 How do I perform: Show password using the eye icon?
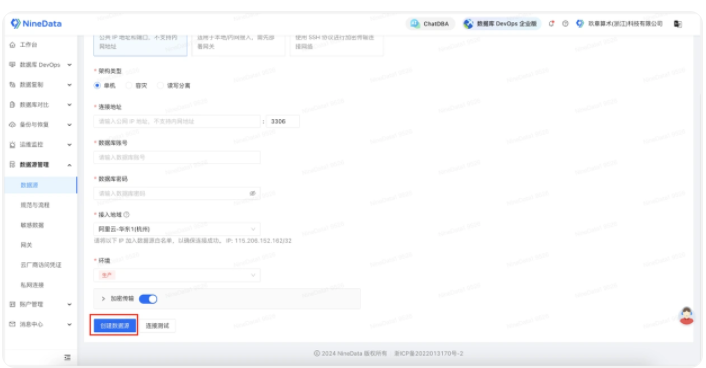[253, 193]
